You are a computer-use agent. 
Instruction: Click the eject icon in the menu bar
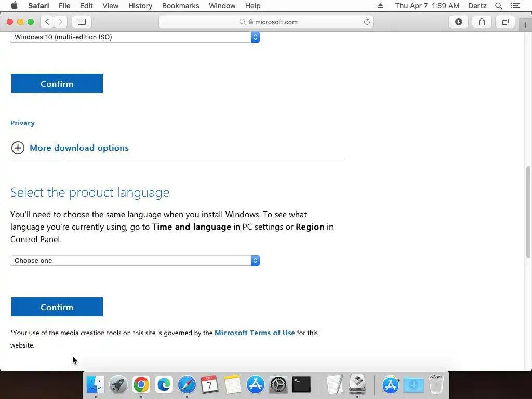380,6
